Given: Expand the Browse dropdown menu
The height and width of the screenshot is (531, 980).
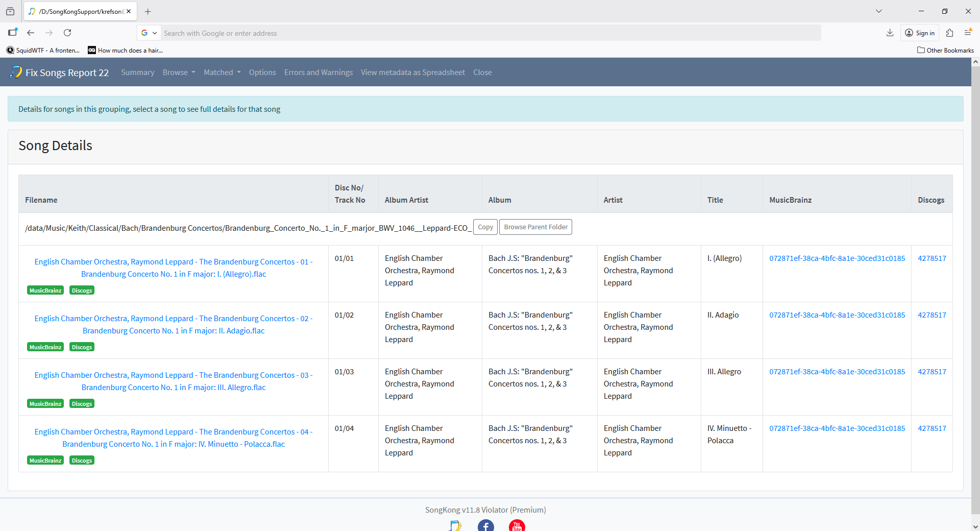Looking at the screenshot, I should tap(179, 73).
